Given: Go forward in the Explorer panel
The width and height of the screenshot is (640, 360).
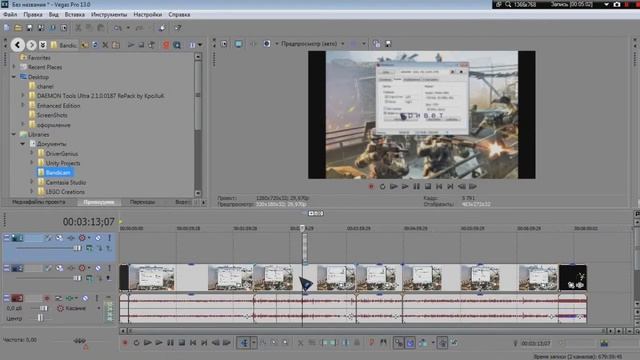Looking at the screenshot, I should (31, 45).
